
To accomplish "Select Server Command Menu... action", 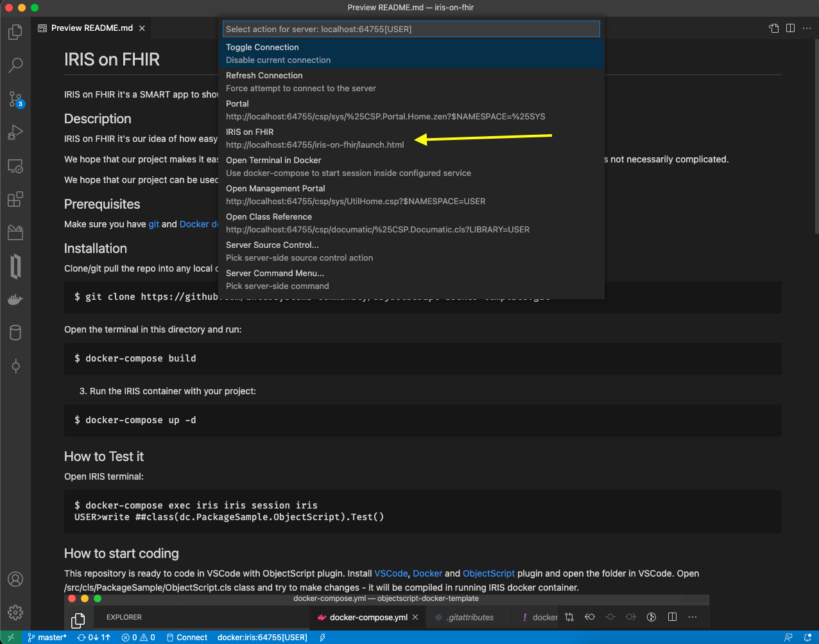I will click(x=411, y=279).
